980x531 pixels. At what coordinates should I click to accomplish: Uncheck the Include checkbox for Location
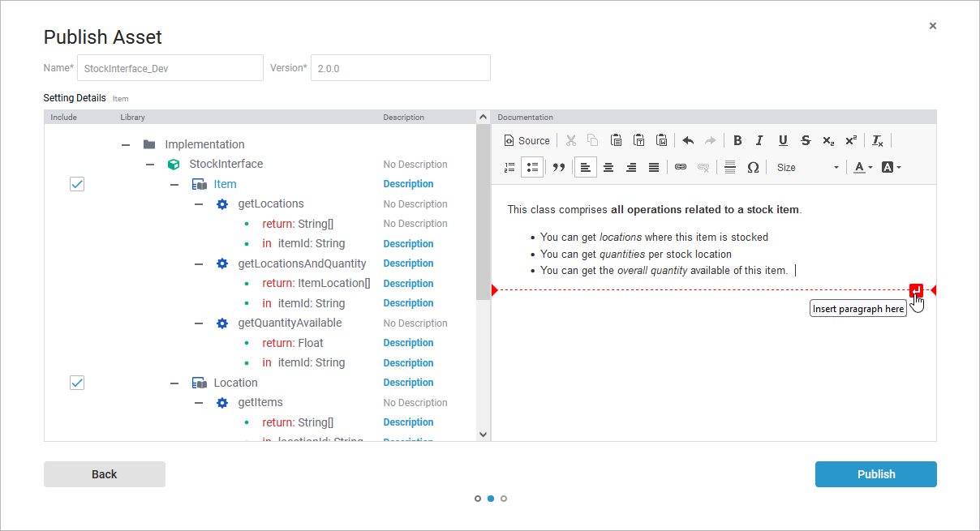click(x=77, y=383)
